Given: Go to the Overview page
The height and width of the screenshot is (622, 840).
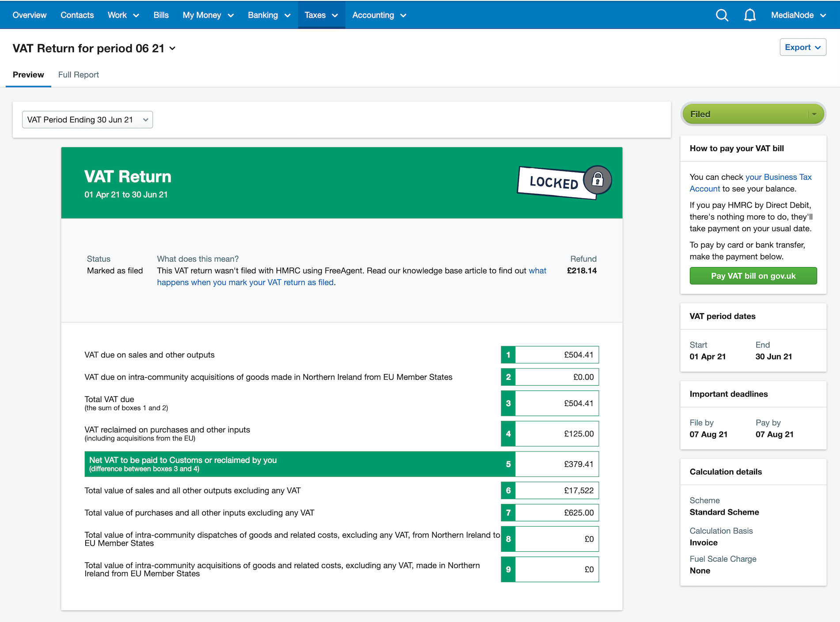Looking at the screenshot, I should point(29,15).
